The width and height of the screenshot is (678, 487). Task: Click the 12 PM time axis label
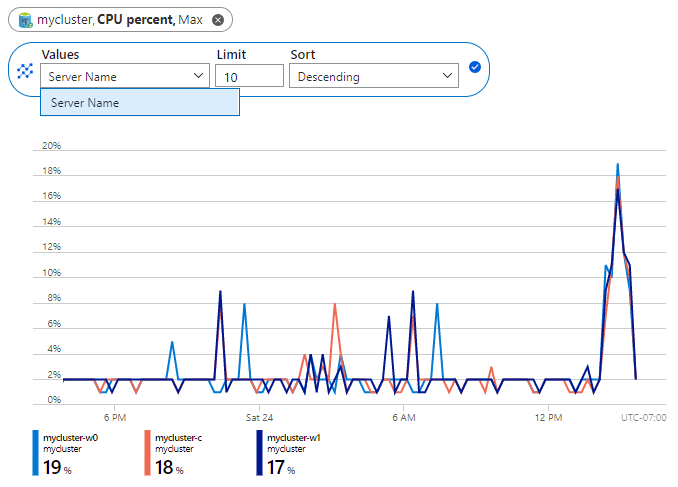548,416
